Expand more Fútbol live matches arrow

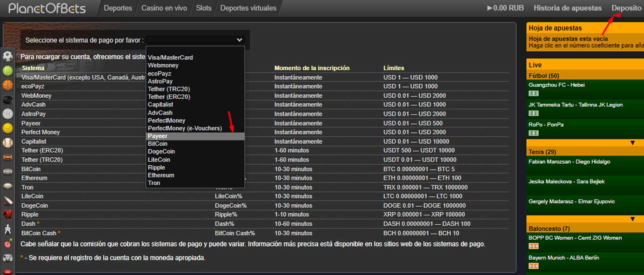tap(632, 142)
